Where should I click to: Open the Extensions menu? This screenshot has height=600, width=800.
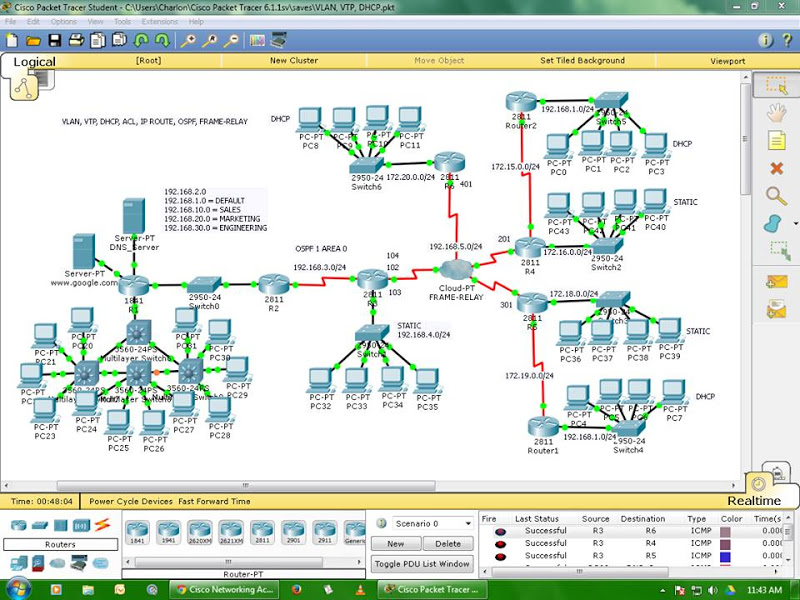pyautogui.click(x=160, y=21)
